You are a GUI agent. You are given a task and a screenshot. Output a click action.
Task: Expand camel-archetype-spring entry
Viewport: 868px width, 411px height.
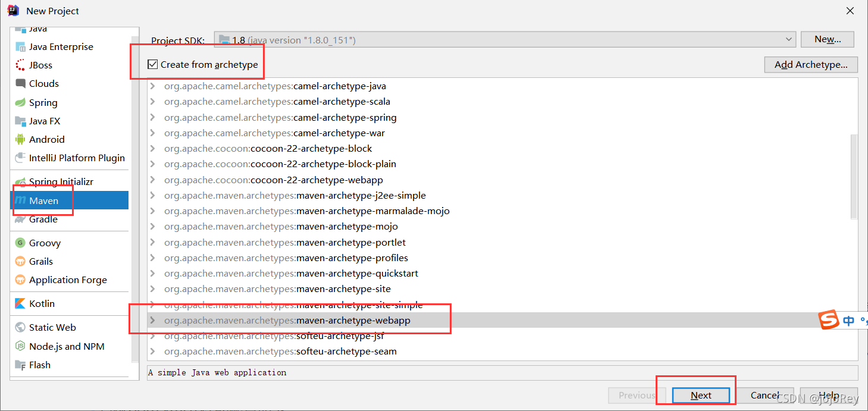click(x=152, y=118)
